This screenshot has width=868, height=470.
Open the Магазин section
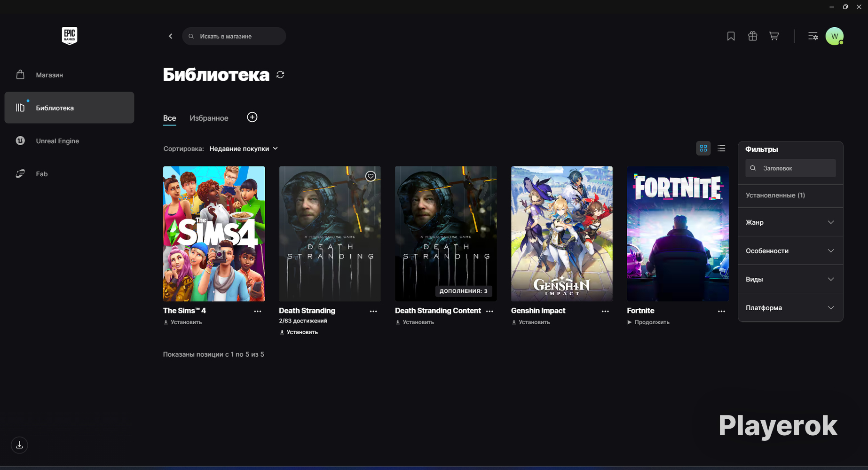pos(69,75)
